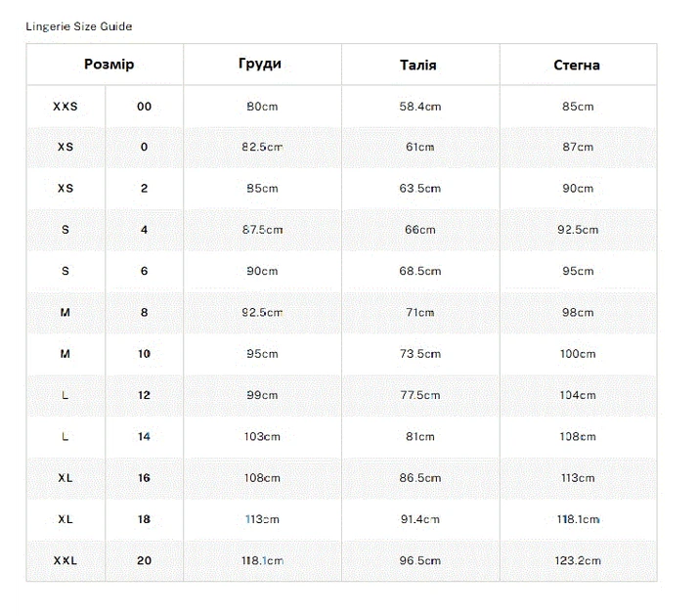The height and width of the screenshot is (616, 699).
Task: Click the 123.2cm hips value
Action: coord(578,560)
